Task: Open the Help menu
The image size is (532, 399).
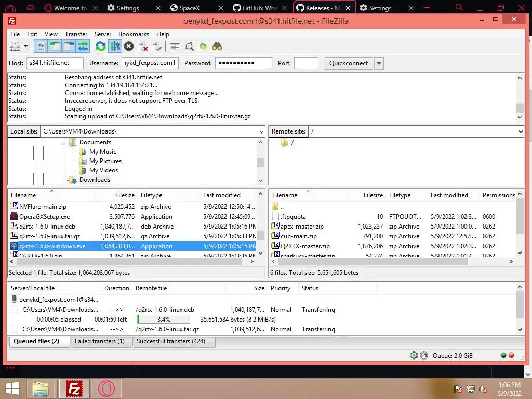Action: point(163,34)
